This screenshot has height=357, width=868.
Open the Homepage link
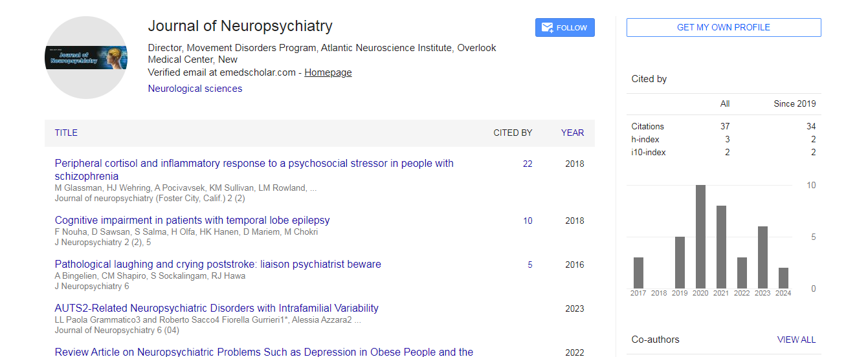pos(328,72)
